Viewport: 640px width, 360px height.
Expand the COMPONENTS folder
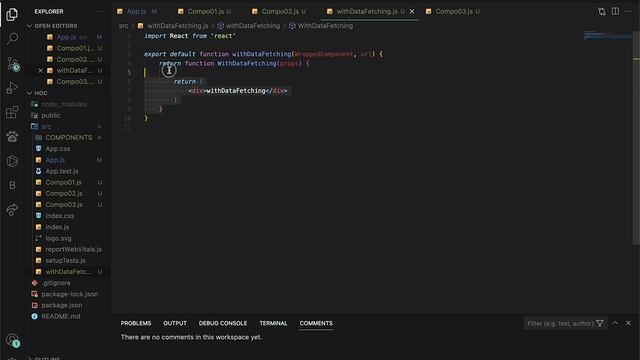pos(69,138)
